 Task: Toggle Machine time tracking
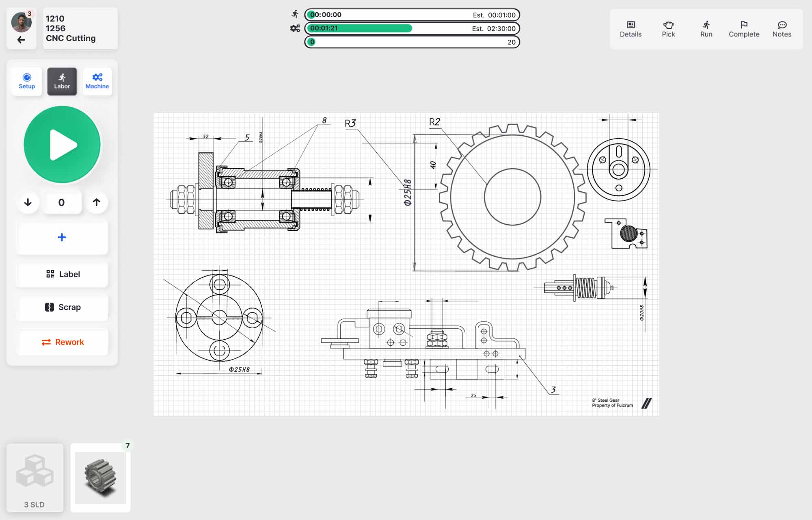pyautogui.click(x=97, y=81)
